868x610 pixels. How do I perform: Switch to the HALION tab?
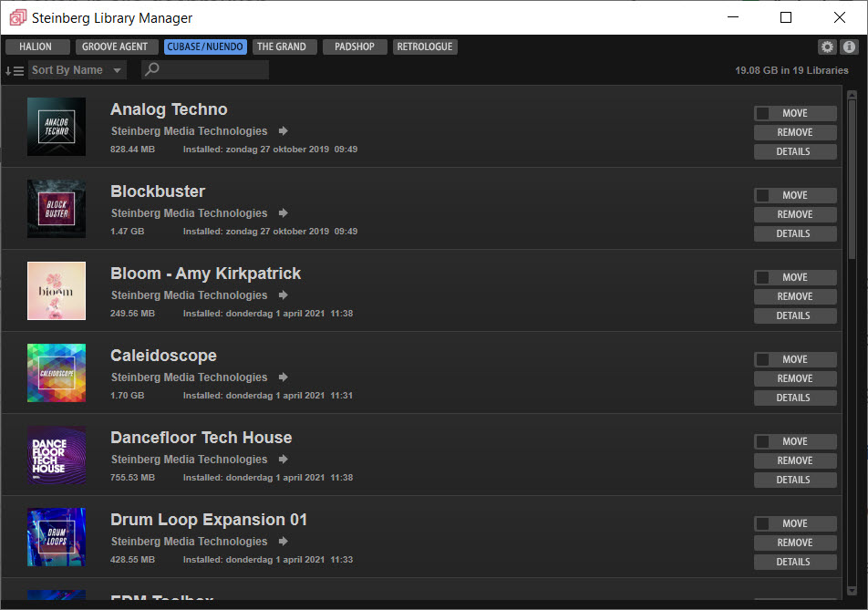click(x=37, y=47)
